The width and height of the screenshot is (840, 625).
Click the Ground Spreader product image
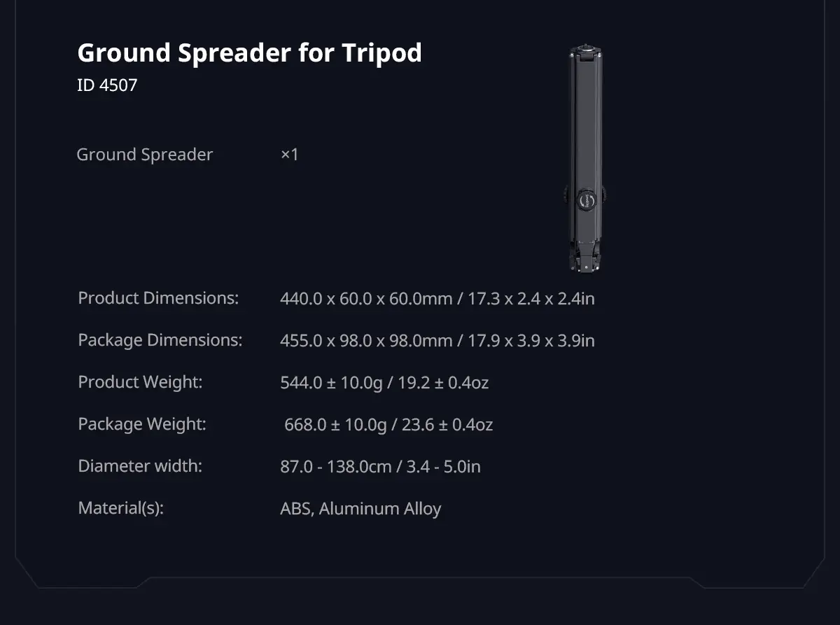585,160
